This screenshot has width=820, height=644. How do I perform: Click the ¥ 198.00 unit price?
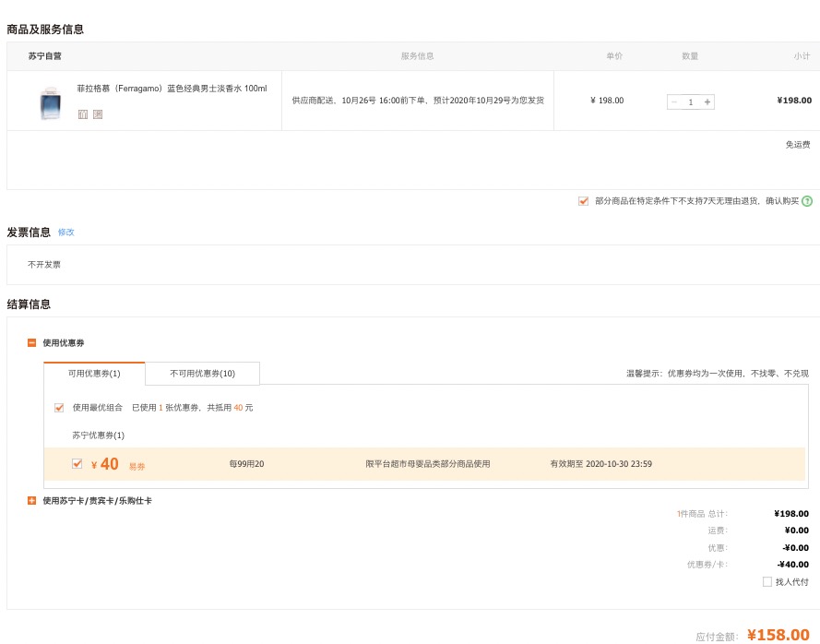point(607,101)
